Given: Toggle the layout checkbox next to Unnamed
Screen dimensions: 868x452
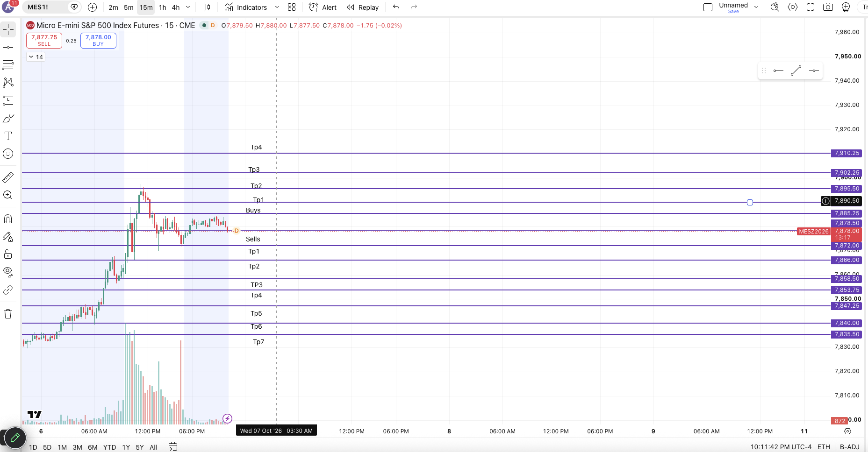Looking at the screenshot, I should pos(708,7).
